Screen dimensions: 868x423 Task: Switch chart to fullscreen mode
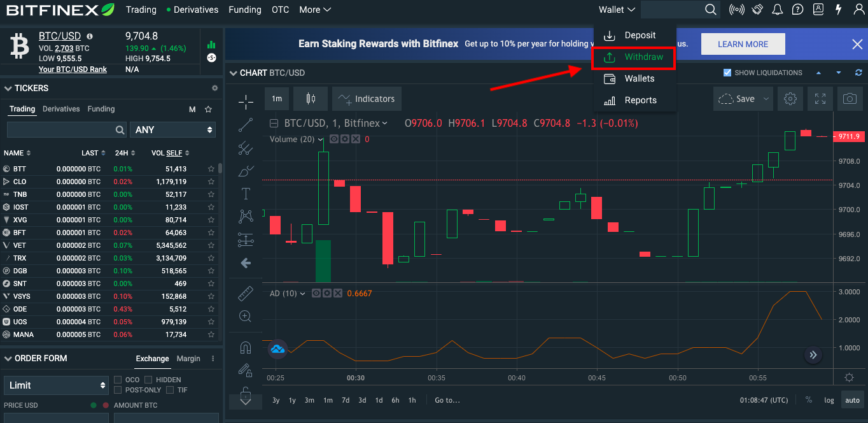pyautogui.click(x=820, y=99)
